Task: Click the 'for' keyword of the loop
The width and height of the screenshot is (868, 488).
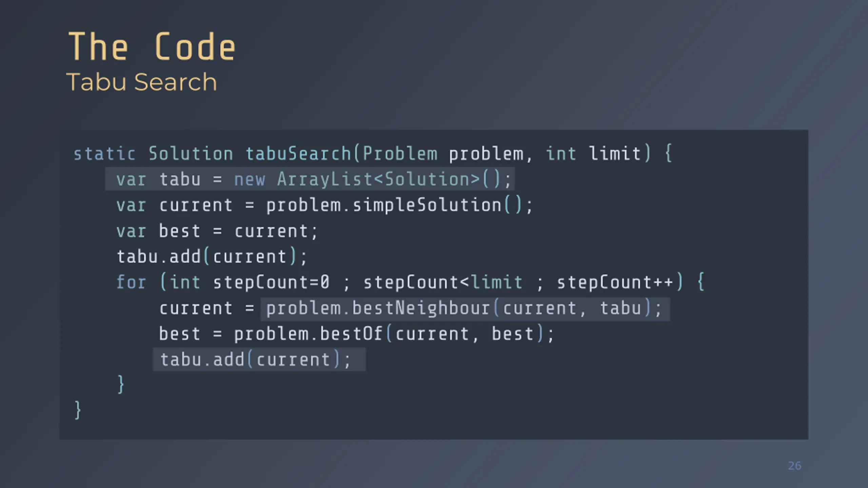Action: (x=131, y=282)
